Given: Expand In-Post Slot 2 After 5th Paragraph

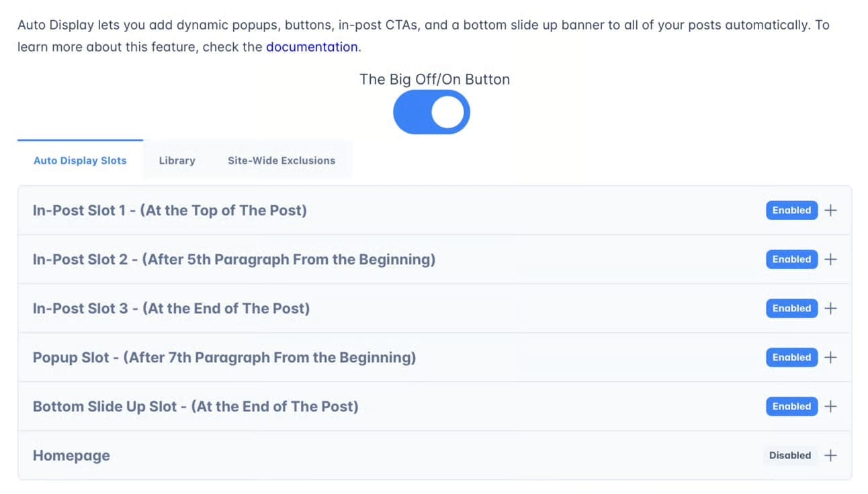Looking at the screenshot, I should point(435,259).
